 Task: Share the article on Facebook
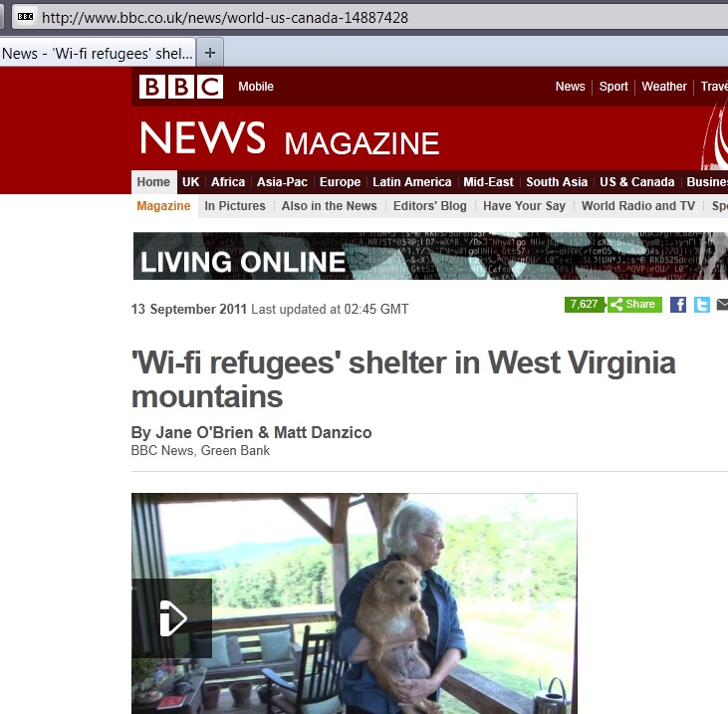click(x=678, y=305)
